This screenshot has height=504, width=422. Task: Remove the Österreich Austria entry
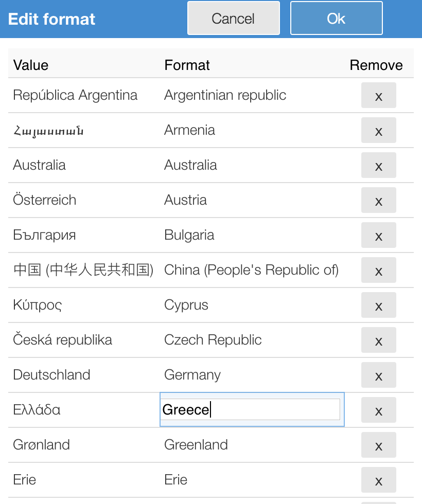pos(378,201)
